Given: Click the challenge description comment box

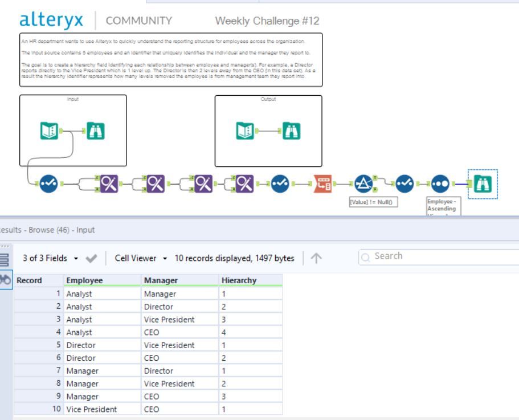Looking at the screenshot, I should tap(171, 60).
